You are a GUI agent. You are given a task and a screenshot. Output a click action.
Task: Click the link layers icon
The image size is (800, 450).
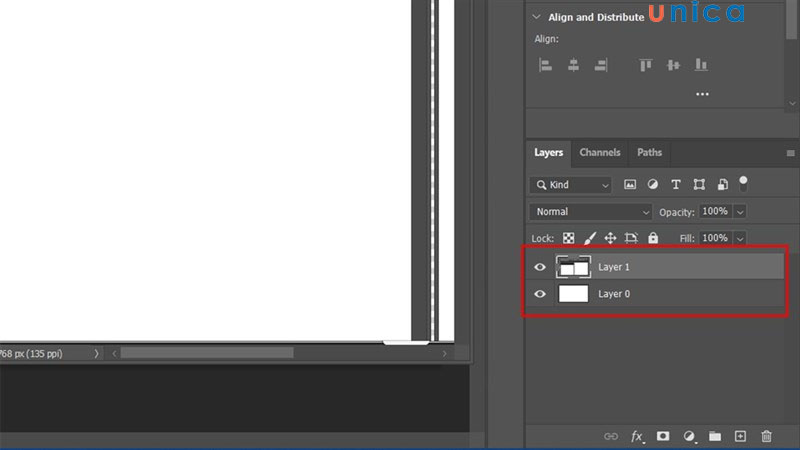611,437
